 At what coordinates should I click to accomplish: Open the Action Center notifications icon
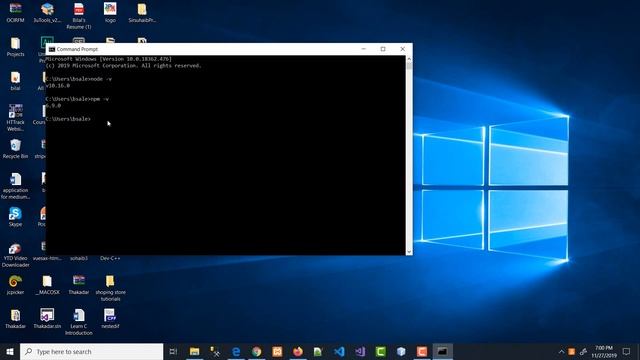pyautogui.click(x=627, y=351)
